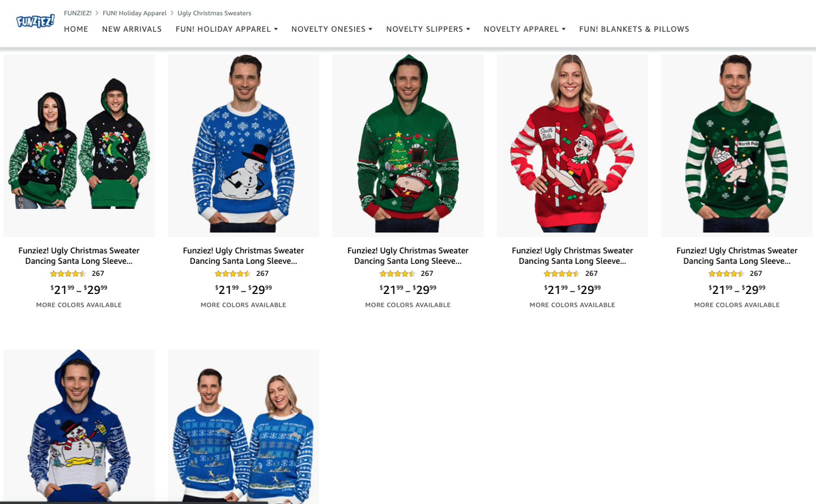
Task: Expand Novelty Slippers dropdown menu
Action: point(428,29)
